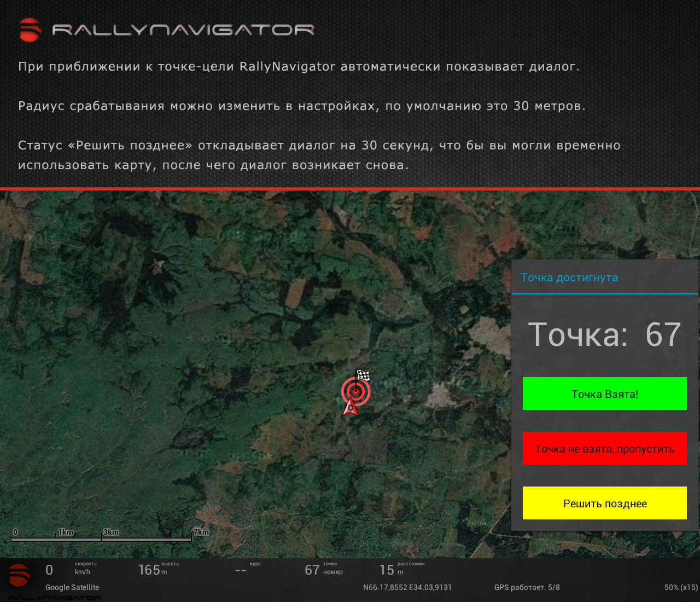Image resolution: width=700 pixels, height=602 pixels.
Task: Confirm with the green Точка Взята! button
Action: tap(605, 393)
